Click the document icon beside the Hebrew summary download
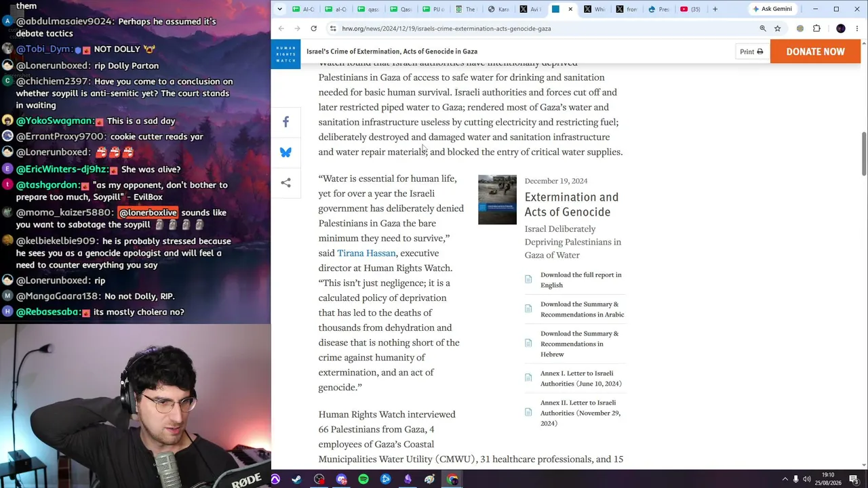The width and height of the screenshot is (868, 488). pos(528,343)
